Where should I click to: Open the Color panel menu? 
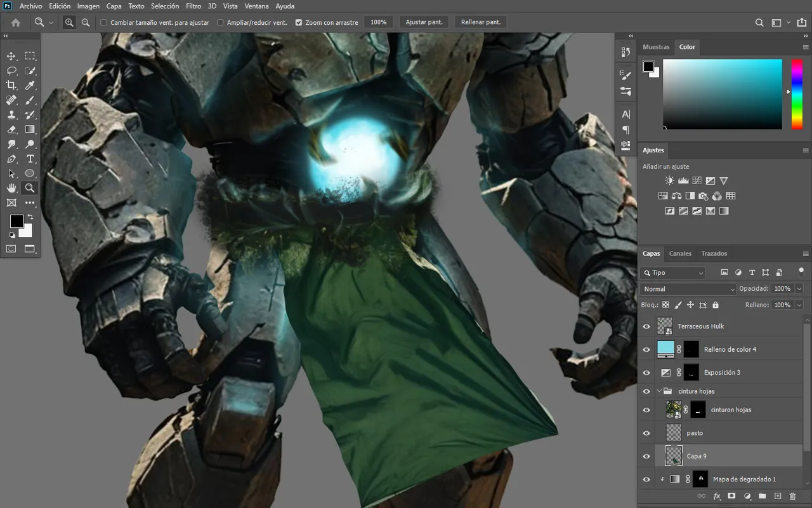coord(806,47)
